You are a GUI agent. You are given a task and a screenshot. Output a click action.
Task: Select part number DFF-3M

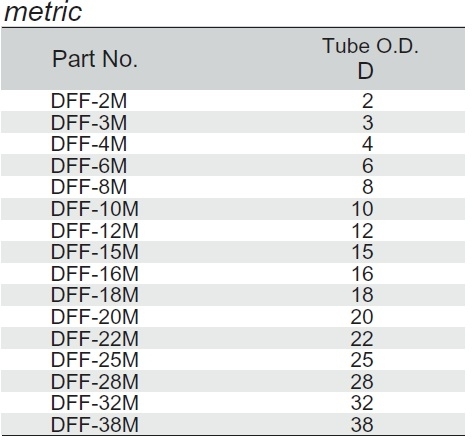pos(89,122)
